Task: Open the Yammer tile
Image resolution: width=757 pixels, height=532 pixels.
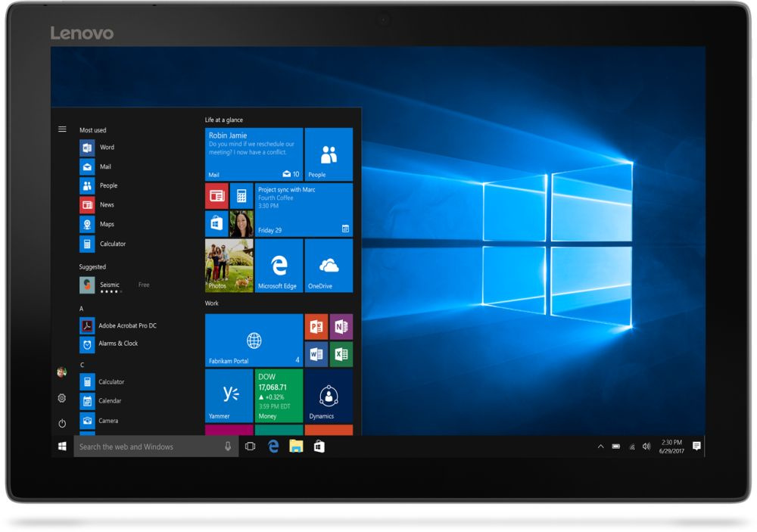Action: click(x=229, y=395)
